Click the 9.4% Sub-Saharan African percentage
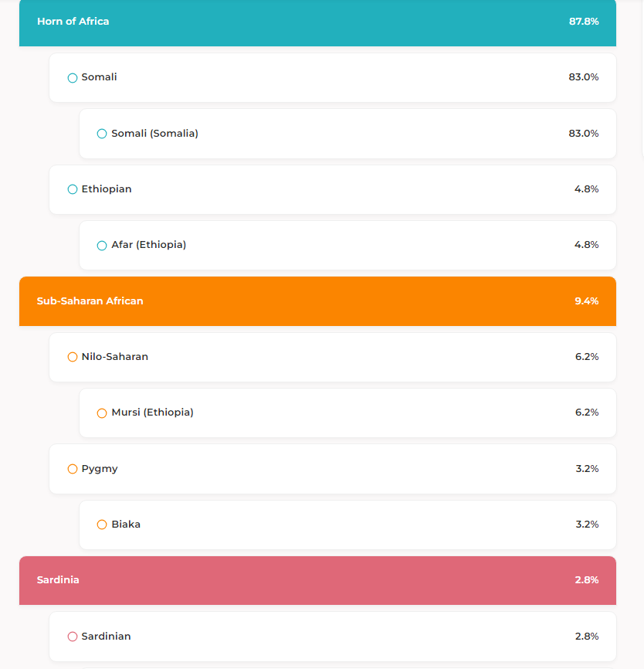 point(586,301)
